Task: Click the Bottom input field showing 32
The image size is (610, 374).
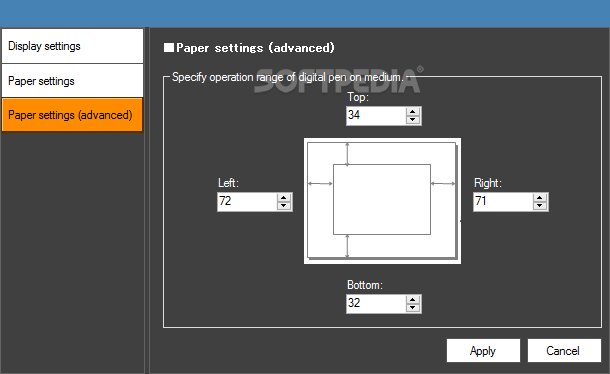Action: pyautogui.click(x=376, y=304)
